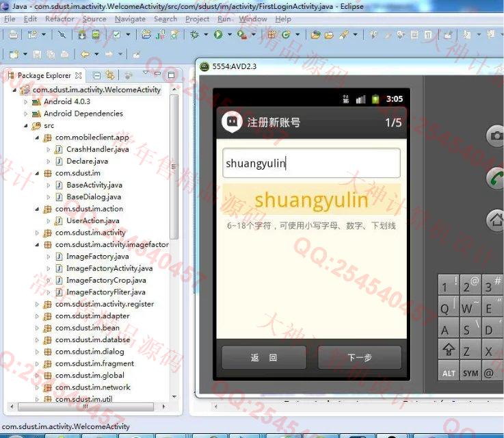Image resolution: width=504 pixels, height=438 pixels.
Task: Expand the com.sdust.im.activity package
Action: pyautogui.click(x=37, y=233)
